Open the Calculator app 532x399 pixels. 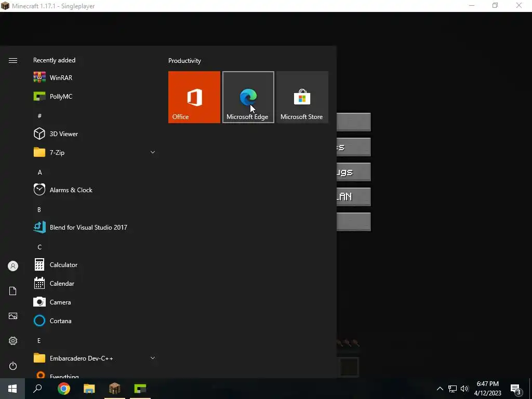pyautogui.click(x=95, y=264)
